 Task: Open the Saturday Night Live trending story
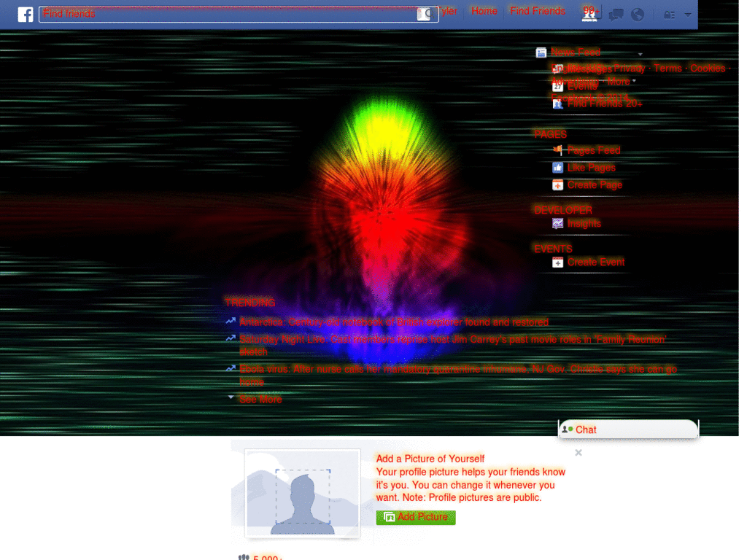pyautogui.click(x=452, y=346)
